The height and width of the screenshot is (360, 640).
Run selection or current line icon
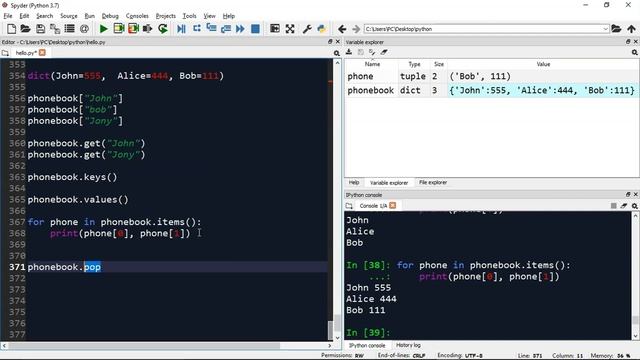[147, 29]
